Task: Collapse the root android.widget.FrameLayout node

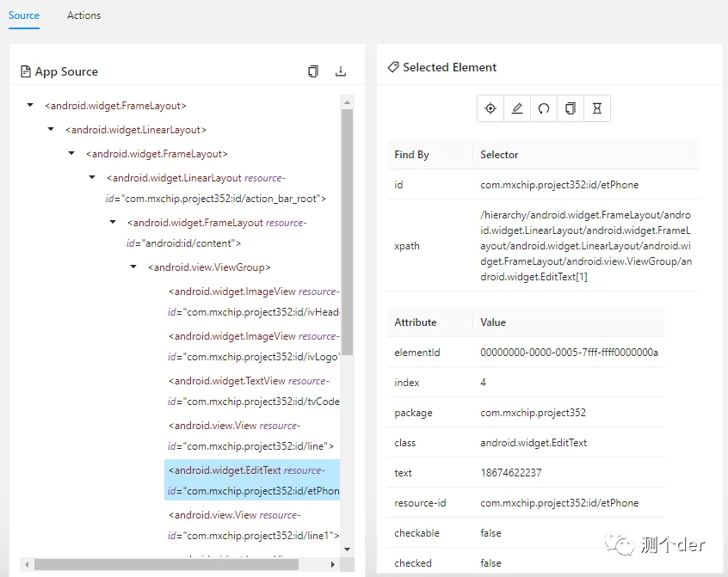Action: [31, 105]
